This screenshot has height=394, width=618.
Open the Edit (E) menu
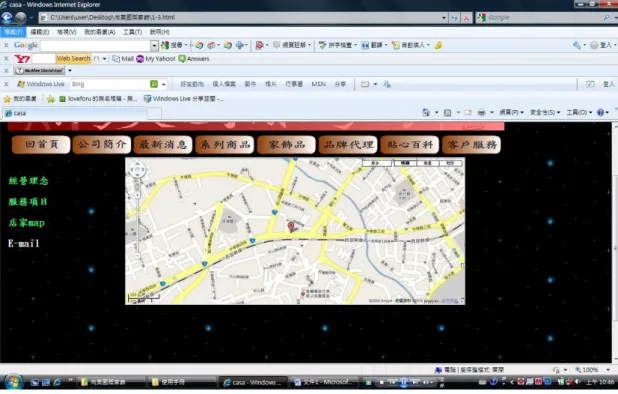39,32
